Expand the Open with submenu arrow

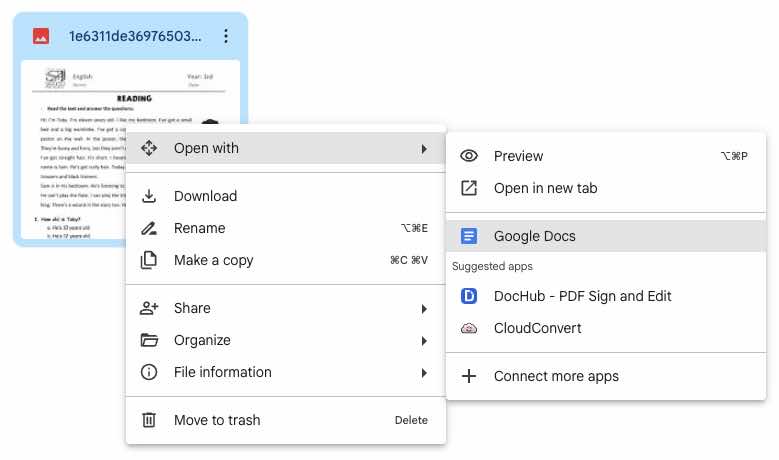tap(424, 149)
